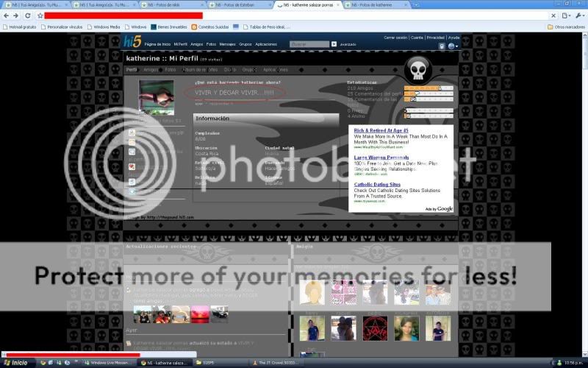The height and width of the screenshot is (368, 588).
Task: Open the Amigos menu in hi5 navigation
Action: (197, 44)
